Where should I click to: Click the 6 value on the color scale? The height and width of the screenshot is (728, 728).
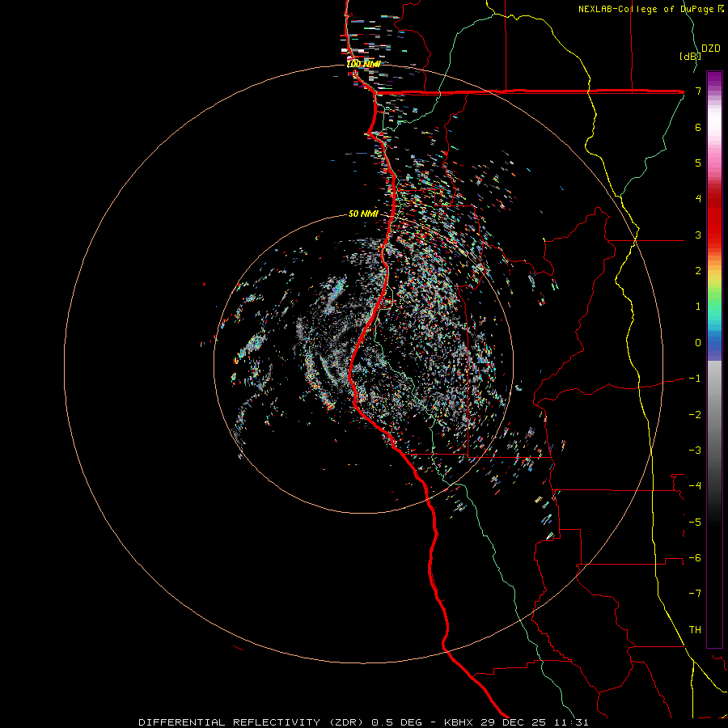coord(698,127)
